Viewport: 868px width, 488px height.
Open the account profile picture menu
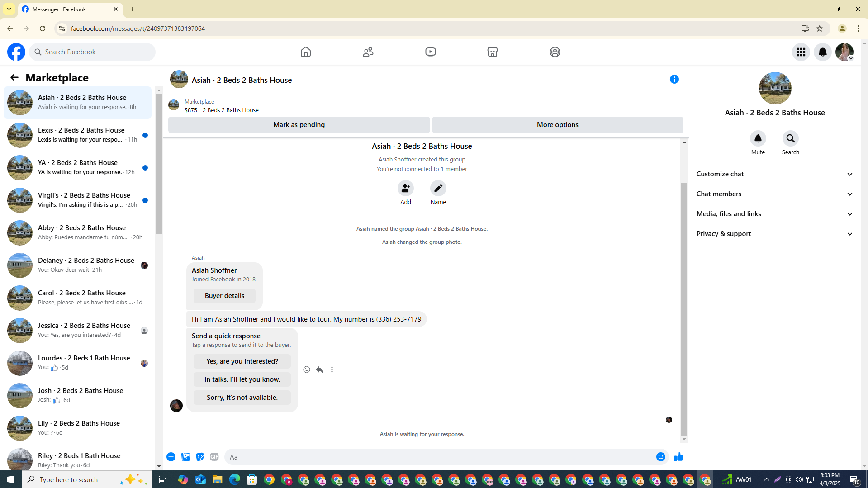[x=844, y=52]
